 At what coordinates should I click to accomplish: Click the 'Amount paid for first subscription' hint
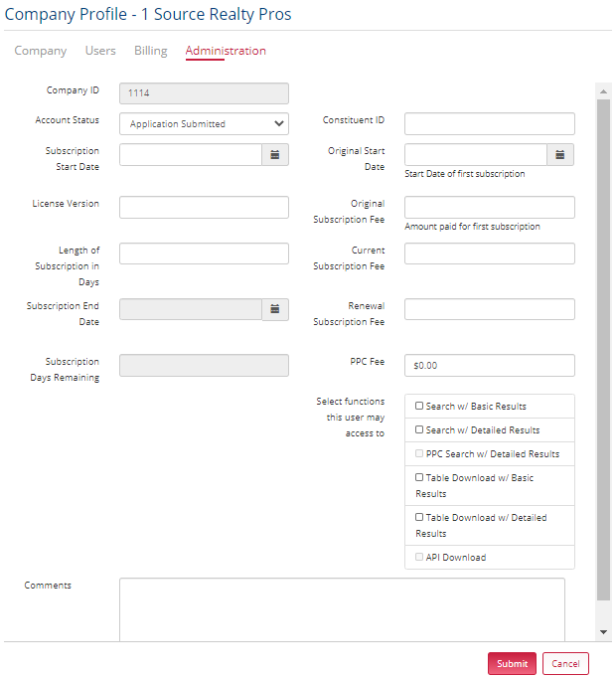[x=472, y=227]
